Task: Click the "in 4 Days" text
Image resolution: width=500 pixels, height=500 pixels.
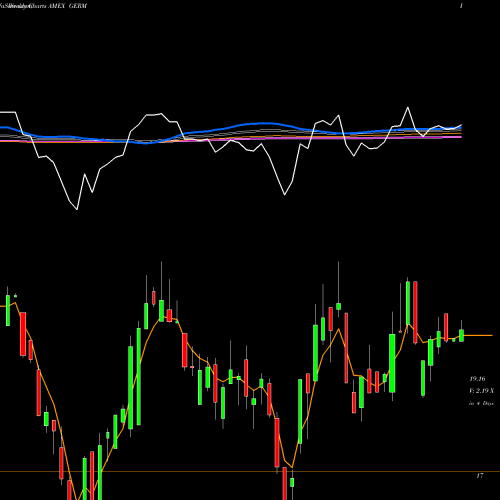Action: [482, 403]
